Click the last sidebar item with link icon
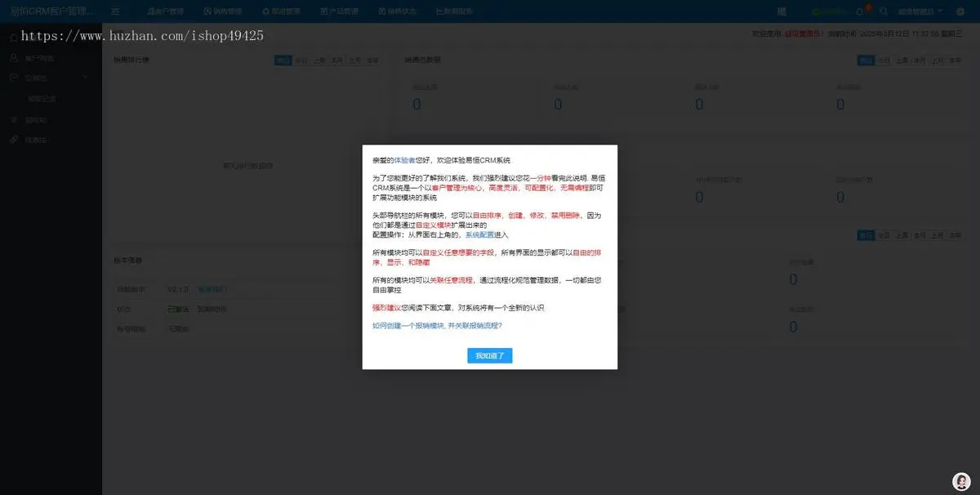Viewport: 980px width, 495px height. [51, 140]
